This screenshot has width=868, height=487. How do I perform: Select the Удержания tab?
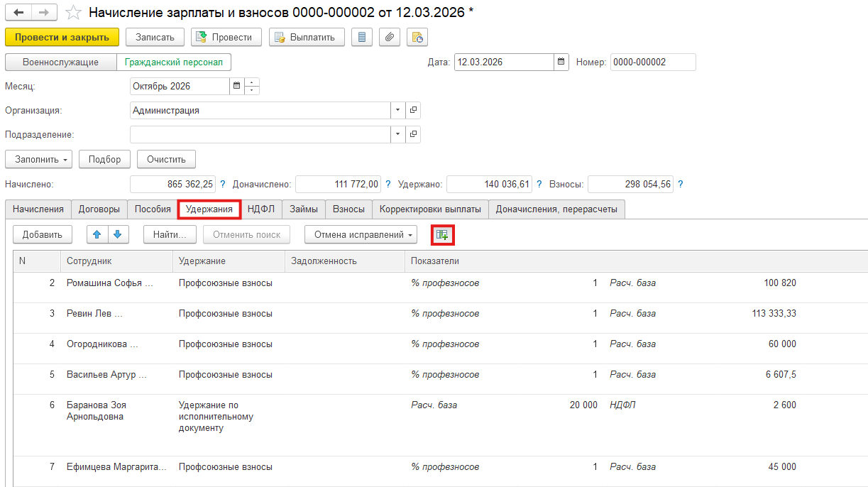pyautogui.click(x=209, y=209)
